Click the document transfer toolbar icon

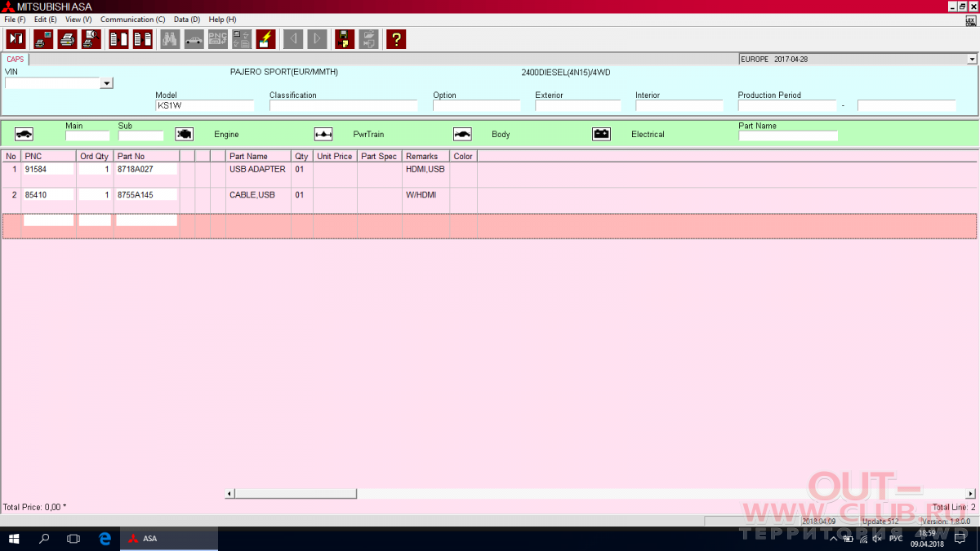point(118,38)
